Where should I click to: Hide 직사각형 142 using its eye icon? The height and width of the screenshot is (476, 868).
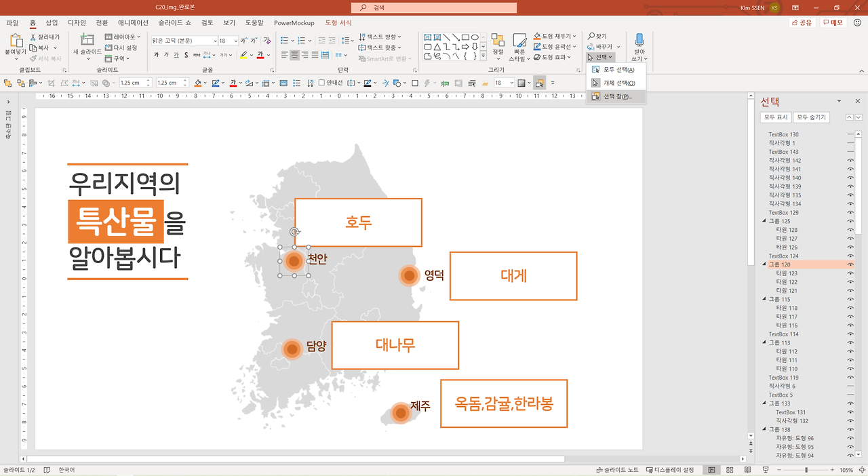tap(850, 161)
